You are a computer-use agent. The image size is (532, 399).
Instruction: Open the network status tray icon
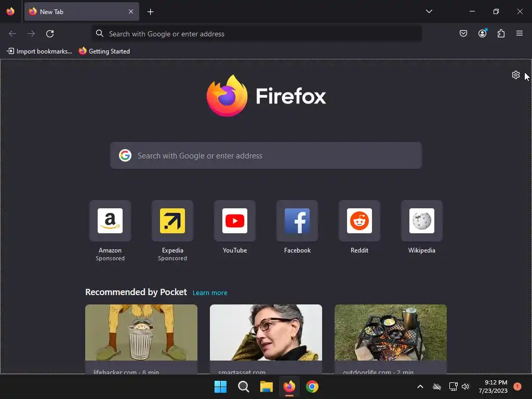click(453, 387)
